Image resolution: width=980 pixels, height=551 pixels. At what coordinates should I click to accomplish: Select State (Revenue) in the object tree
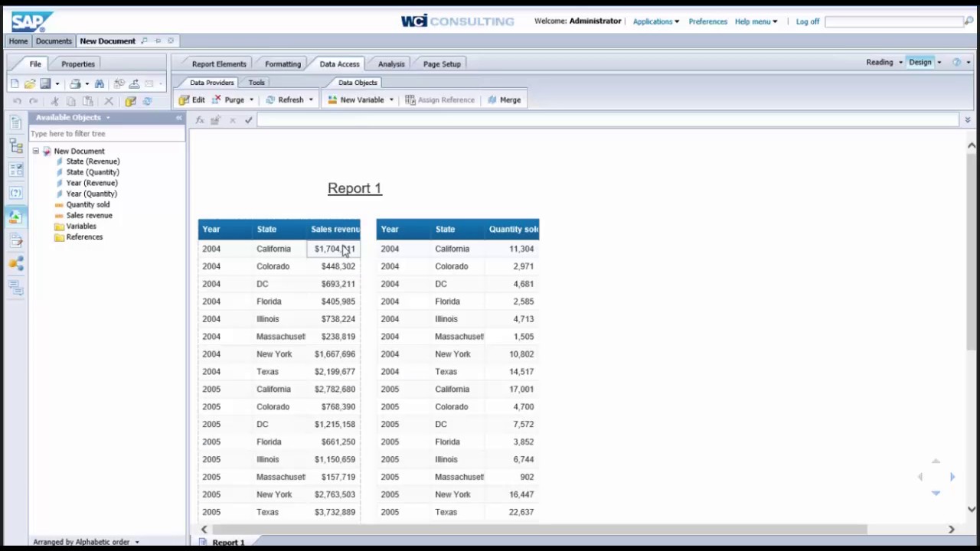tap(93, 161)
